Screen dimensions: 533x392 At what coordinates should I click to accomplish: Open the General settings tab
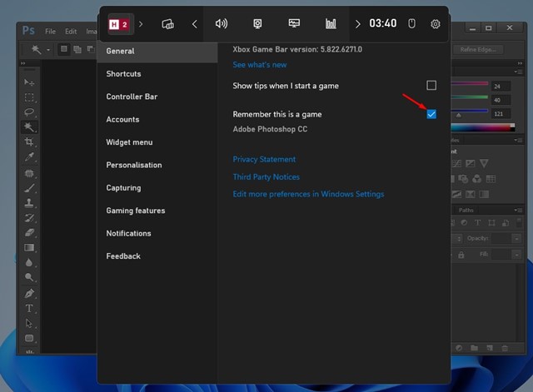click(x=157, y=52)
